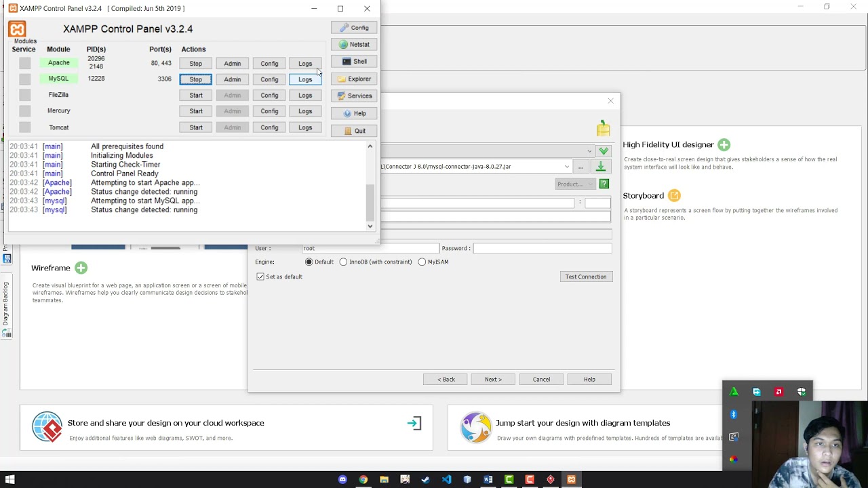
Task: Toggle the Tomcat service checkbox
Action: pos(24,127)
